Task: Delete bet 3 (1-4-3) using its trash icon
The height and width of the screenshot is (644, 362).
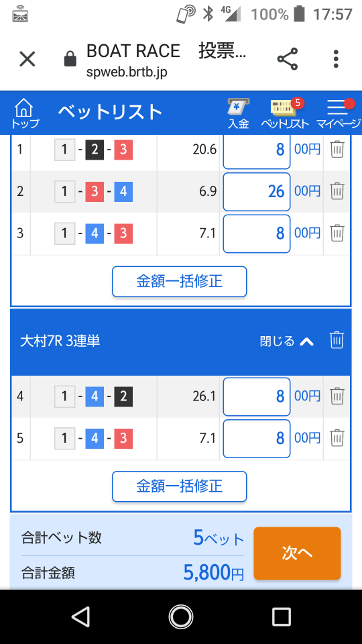Action: [337, 233]
